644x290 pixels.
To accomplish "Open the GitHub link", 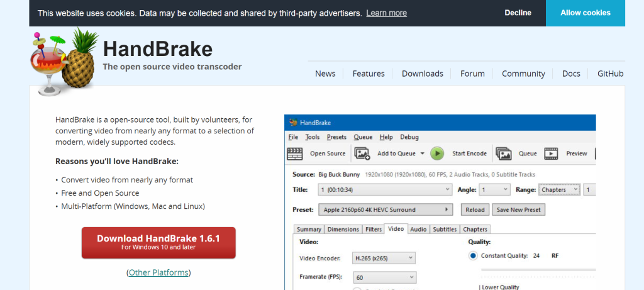I will tap(610, 74).
